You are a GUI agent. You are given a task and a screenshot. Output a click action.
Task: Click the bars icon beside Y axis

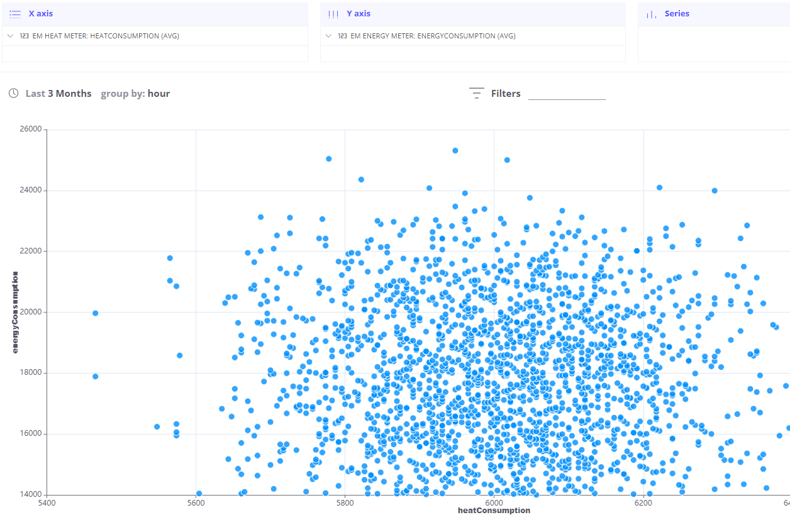pos(333,14)
